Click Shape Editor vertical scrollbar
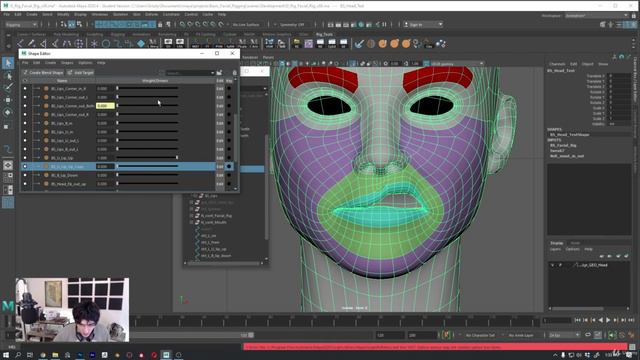640x360 pixels. (236, 139)
